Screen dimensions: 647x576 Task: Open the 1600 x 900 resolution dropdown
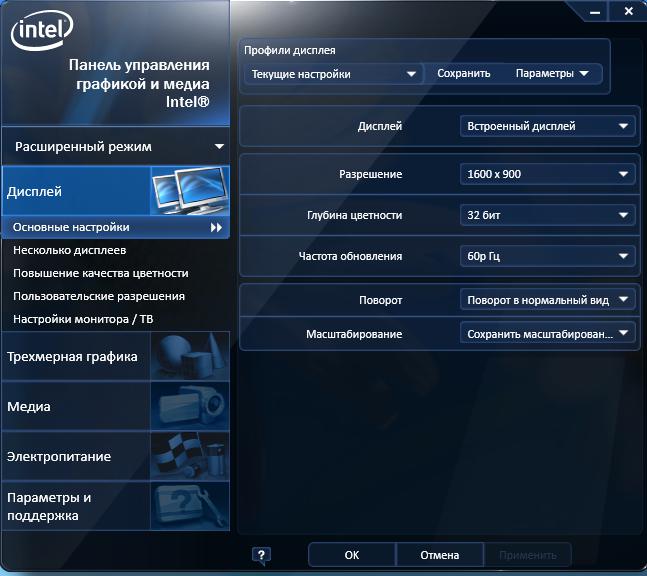[547, 174]
